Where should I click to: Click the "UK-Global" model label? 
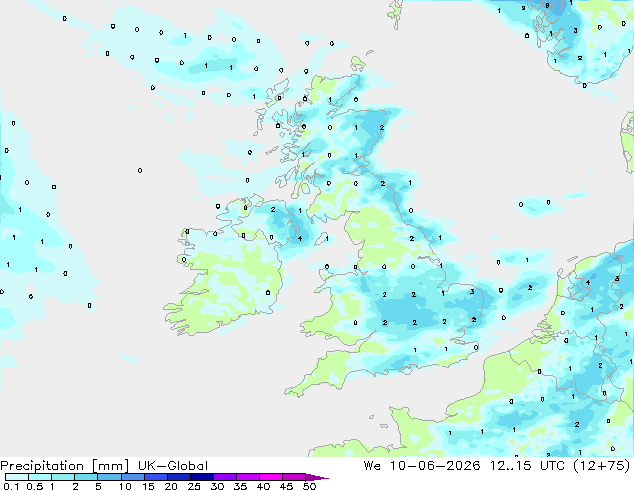click(173, 466)
